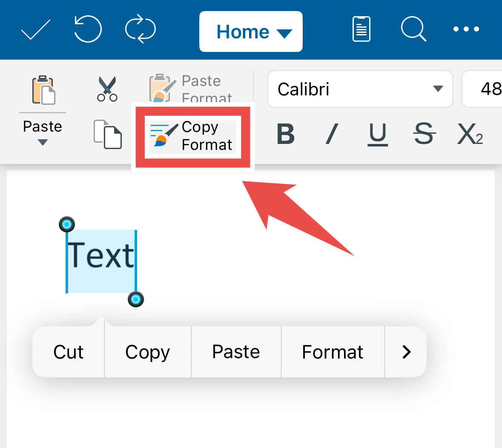
Task: Toggle underline formatting
Action: 377,134
